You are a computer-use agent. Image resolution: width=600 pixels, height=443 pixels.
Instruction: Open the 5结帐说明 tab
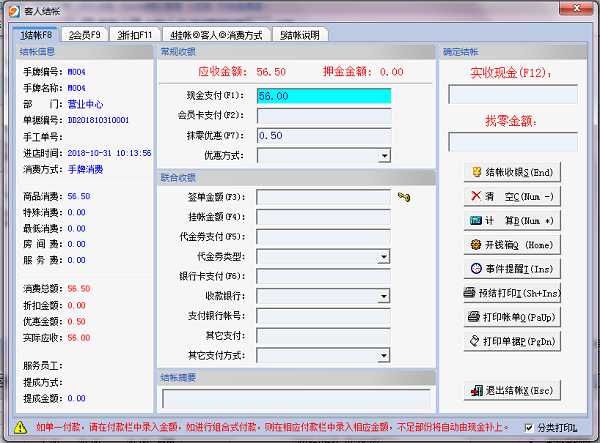tap(300, 35)
